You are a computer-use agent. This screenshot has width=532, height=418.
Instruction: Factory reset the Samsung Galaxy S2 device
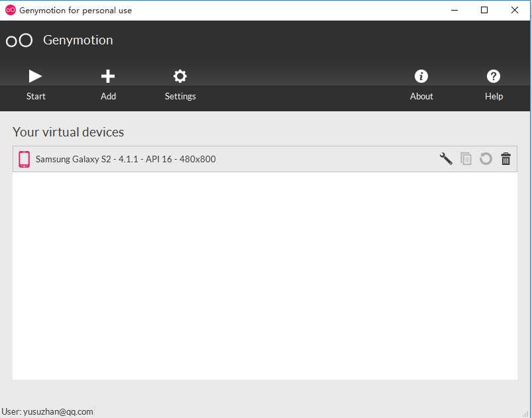click(x=486, y=159)
